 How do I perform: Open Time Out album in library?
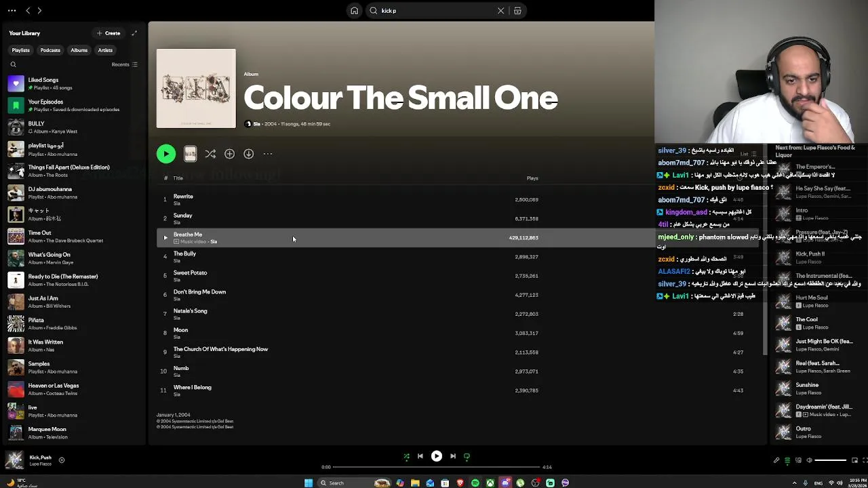(x=73, y=237)
